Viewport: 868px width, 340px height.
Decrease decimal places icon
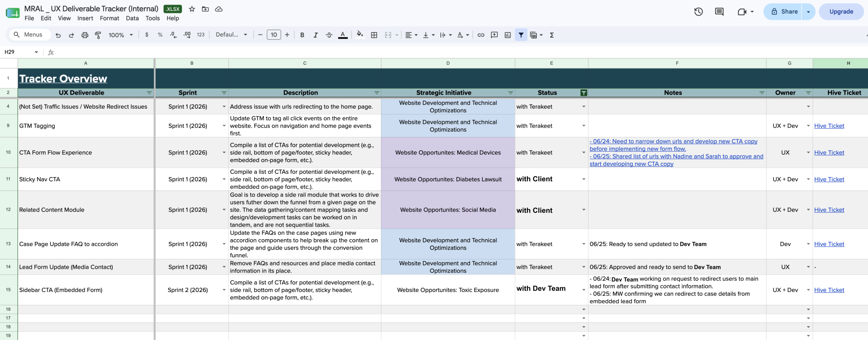[x=173, y=35]
